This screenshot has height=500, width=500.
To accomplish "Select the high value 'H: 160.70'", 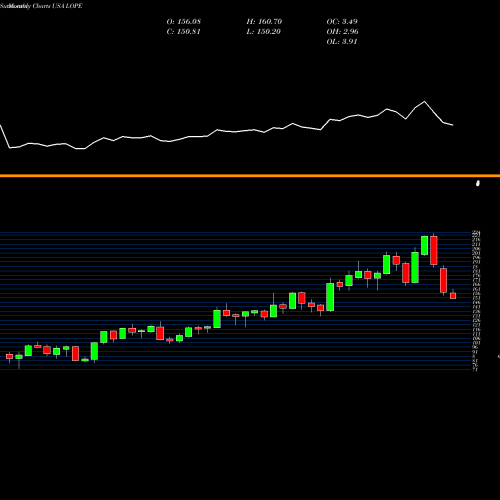I will click(x=264, y=22).
